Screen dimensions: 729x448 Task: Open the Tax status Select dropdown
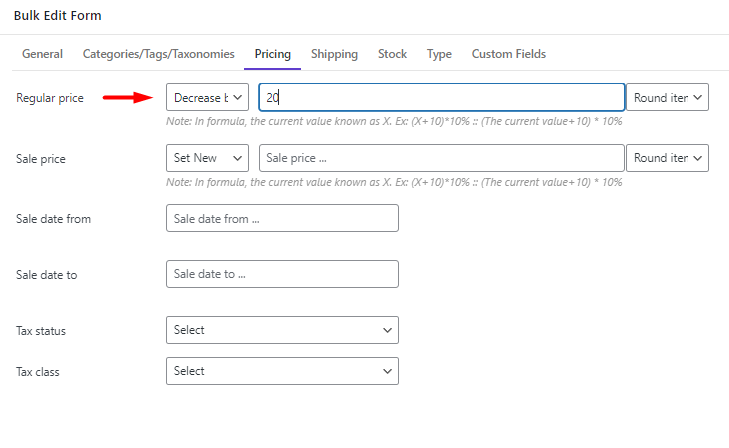pyautogui.click(x=282, y=330)
